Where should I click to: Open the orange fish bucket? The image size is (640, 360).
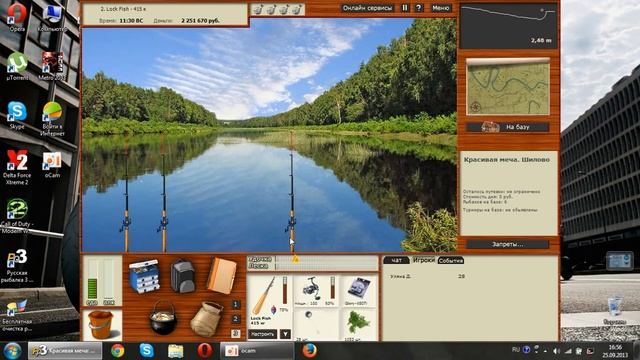coord(100,325)
